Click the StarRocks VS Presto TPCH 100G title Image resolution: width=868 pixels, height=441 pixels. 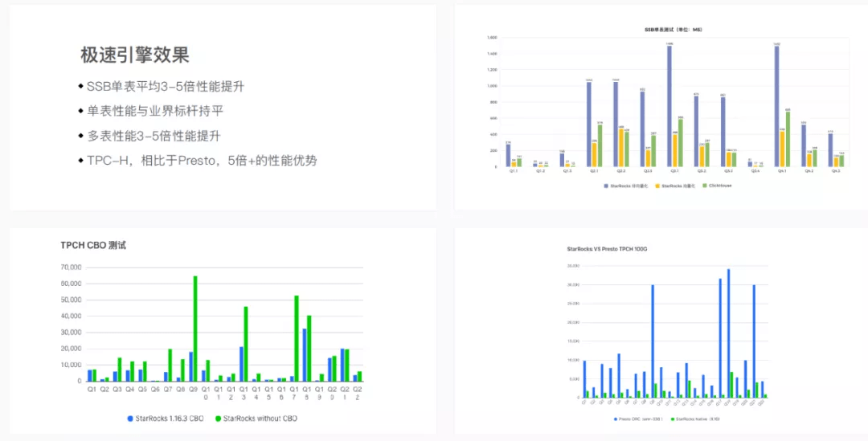pos(607,249)
